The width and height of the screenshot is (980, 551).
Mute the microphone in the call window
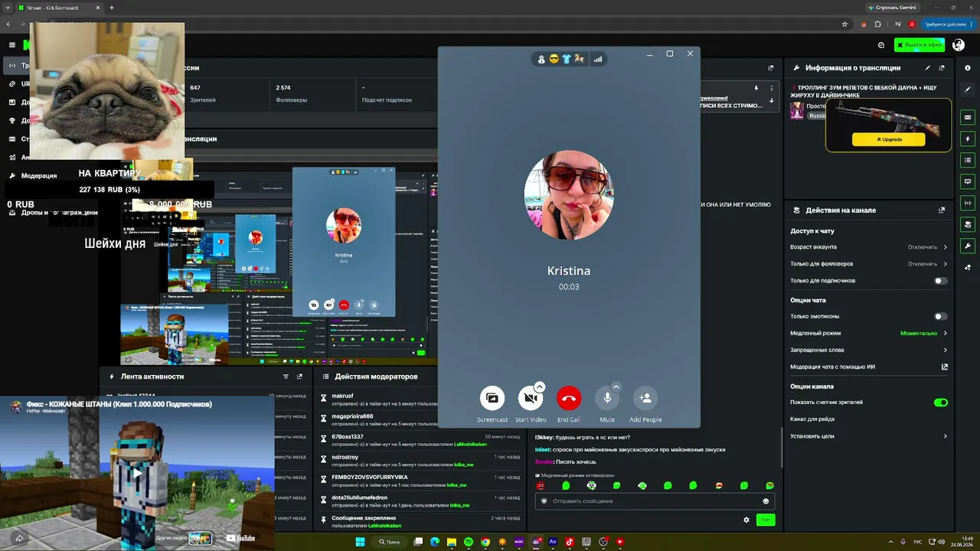607,398
